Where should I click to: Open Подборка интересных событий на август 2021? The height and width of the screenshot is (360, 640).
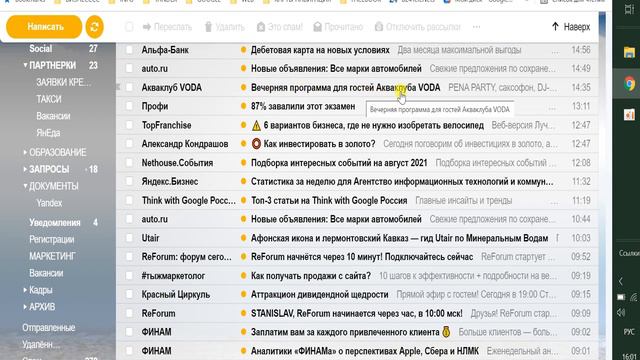coord(339,163)
